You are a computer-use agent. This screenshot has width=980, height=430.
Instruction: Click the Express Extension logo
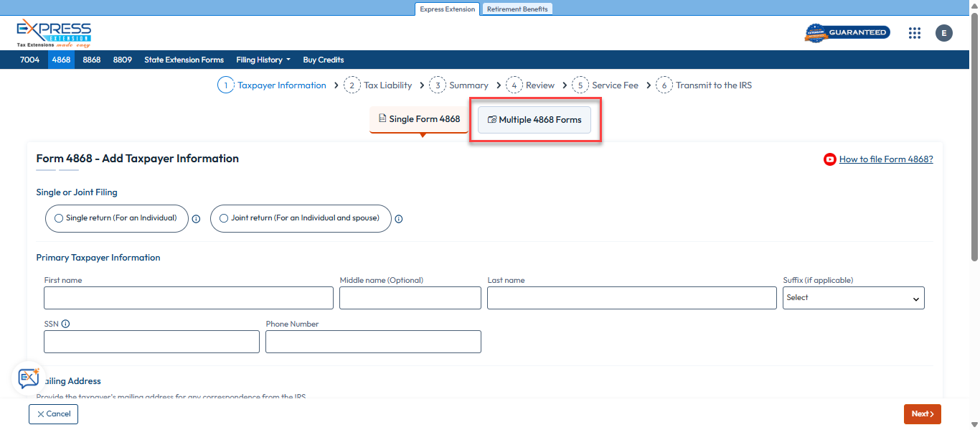[x=54, y=33]
